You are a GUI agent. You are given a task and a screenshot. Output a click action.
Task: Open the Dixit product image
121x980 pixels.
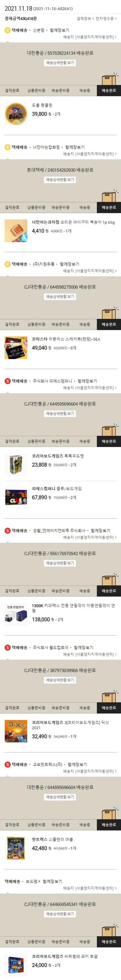(x=16, y=731)
